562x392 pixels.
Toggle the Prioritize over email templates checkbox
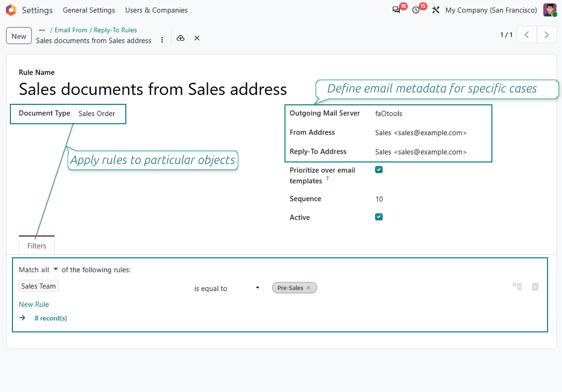click(379, 170)
